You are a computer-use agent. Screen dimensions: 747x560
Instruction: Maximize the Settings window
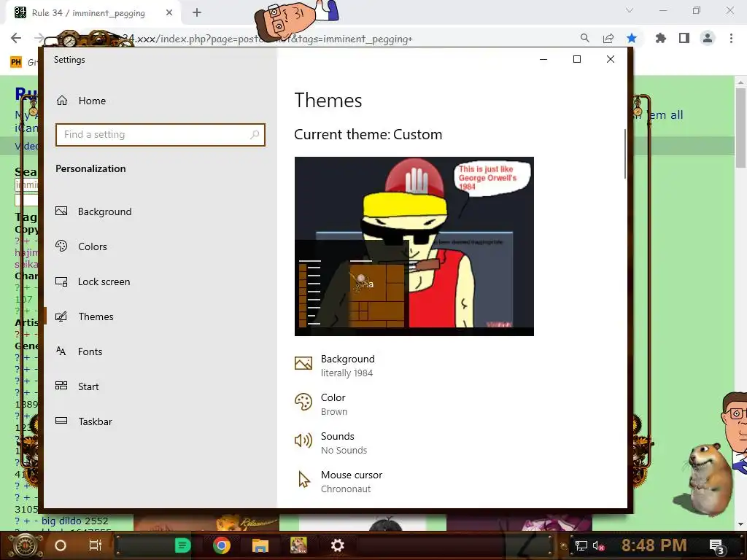[x=577, y=59]
